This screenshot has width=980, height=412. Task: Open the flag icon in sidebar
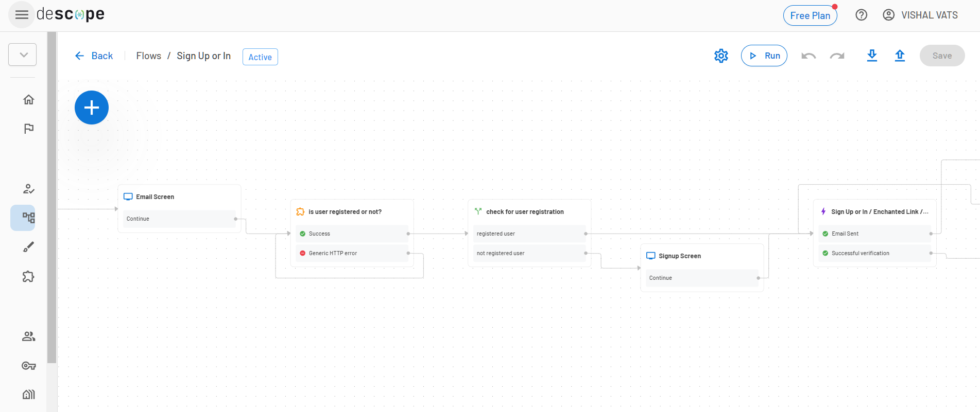(x=29, y=128)
